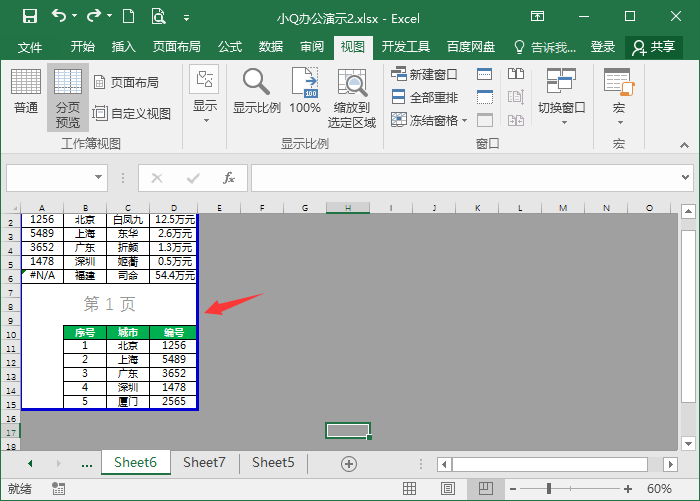The image size is (700, 501).
Task: Click the macro recording status bar icon
Action: [x=58, y=488]
